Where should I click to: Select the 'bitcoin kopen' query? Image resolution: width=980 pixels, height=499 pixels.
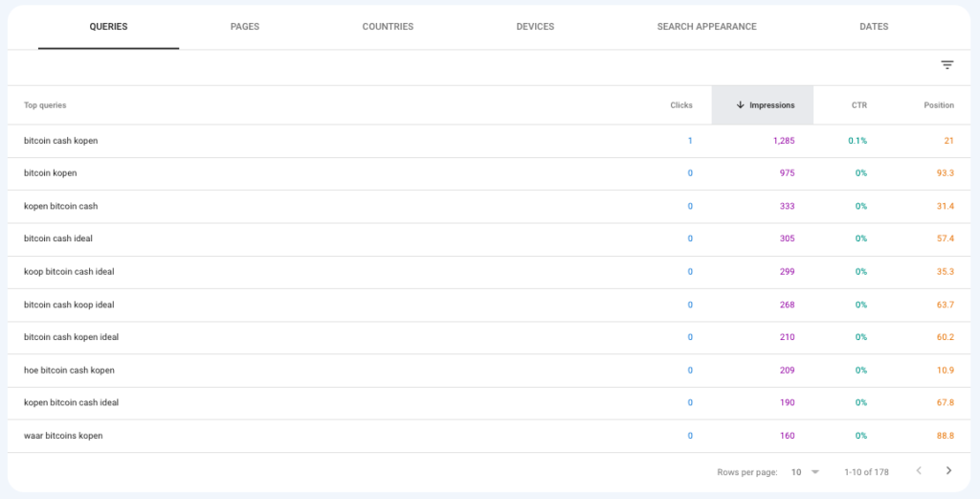click(50, 173)
